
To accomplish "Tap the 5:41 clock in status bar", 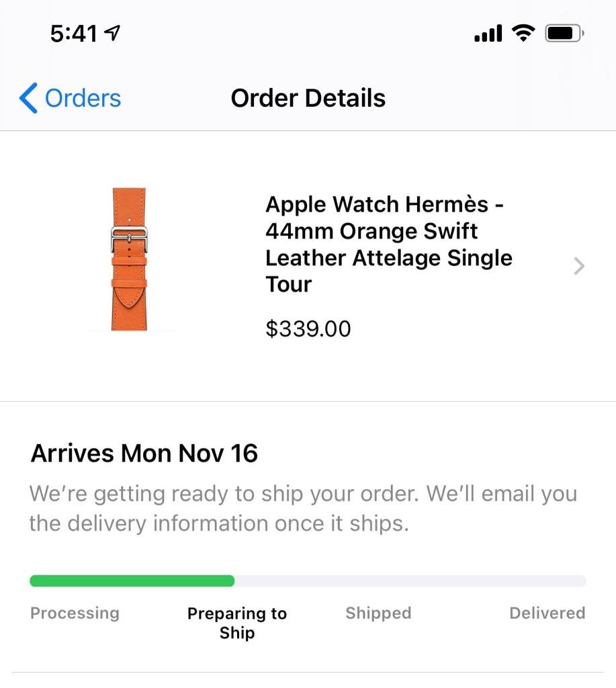I will (74, 34).
